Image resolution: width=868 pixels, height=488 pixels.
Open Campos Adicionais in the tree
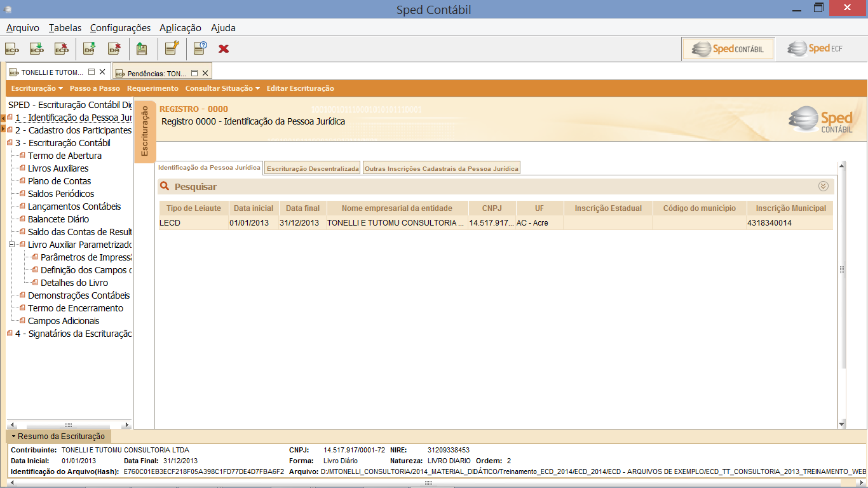pyautogui.click(x=63, y=321)
